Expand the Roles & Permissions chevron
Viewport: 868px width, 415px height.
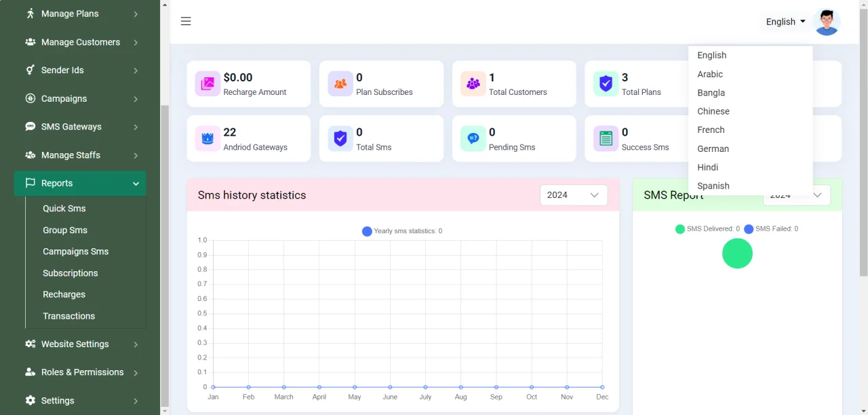tap(136, 373)
